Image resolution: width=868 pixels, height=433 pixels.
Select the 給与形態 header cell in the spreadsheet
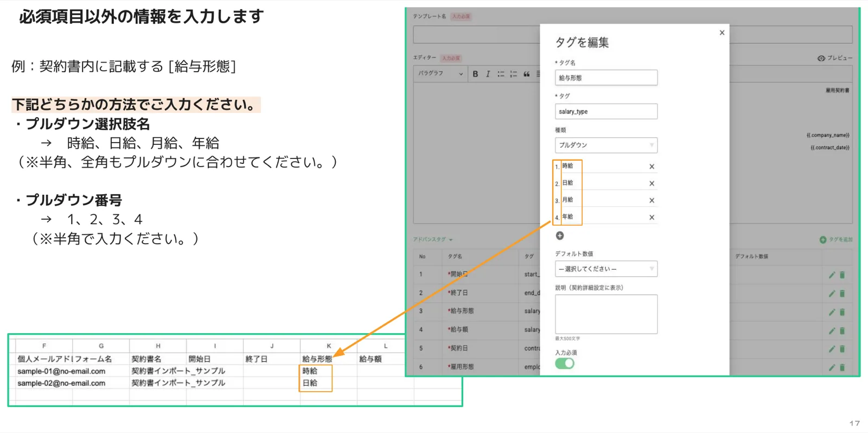click(x=329, y=359)
